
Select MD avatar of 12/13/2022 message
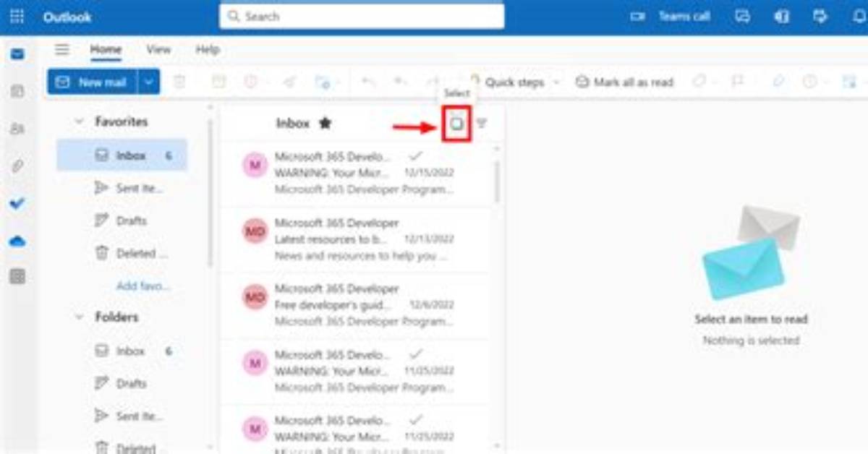(x=255, y=231)
